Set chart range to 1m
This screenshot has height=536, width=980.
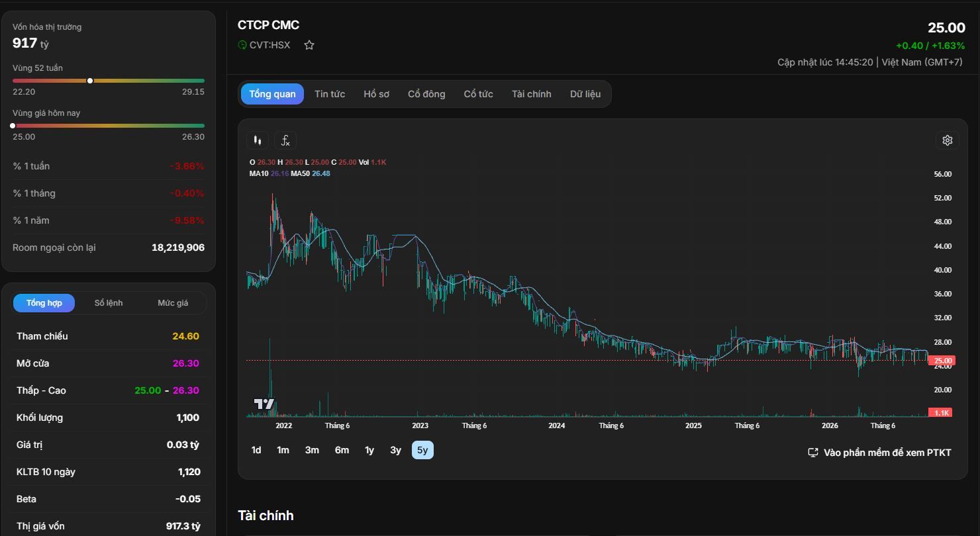coord(283,450)
